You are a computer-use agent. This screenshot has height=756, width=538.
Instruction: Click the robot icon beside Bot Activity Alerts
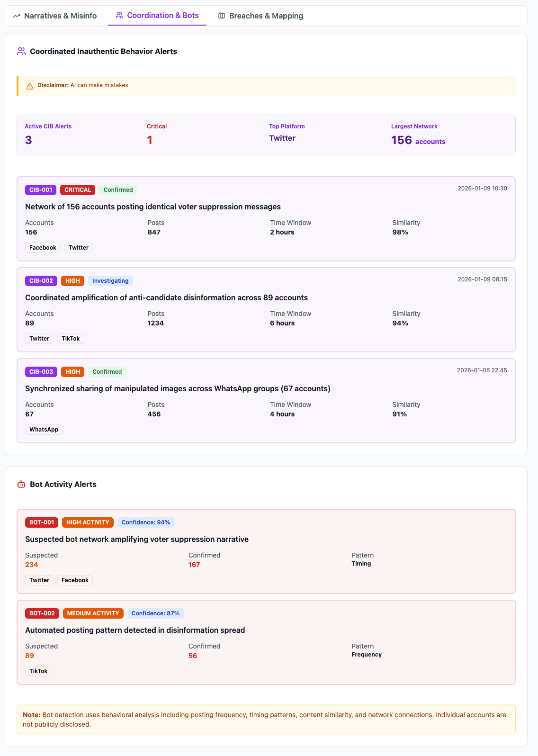[21, 484]
